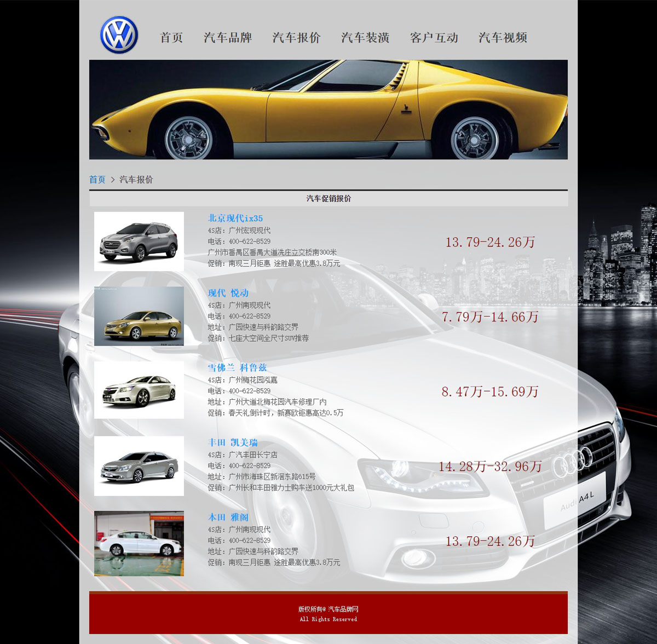
Task: Open the 汽车视频 menu item
Action: 503,38
